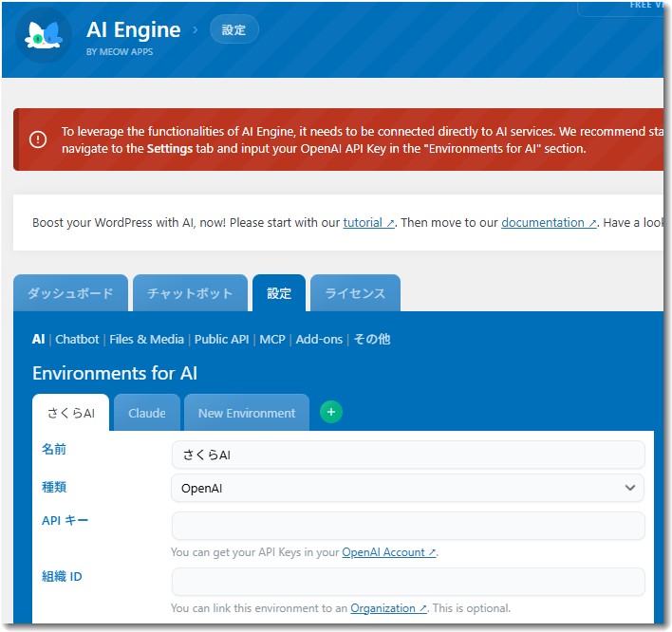The image size is (672, 632).
Task: Add a new environment with green plus
Action: 331,412
